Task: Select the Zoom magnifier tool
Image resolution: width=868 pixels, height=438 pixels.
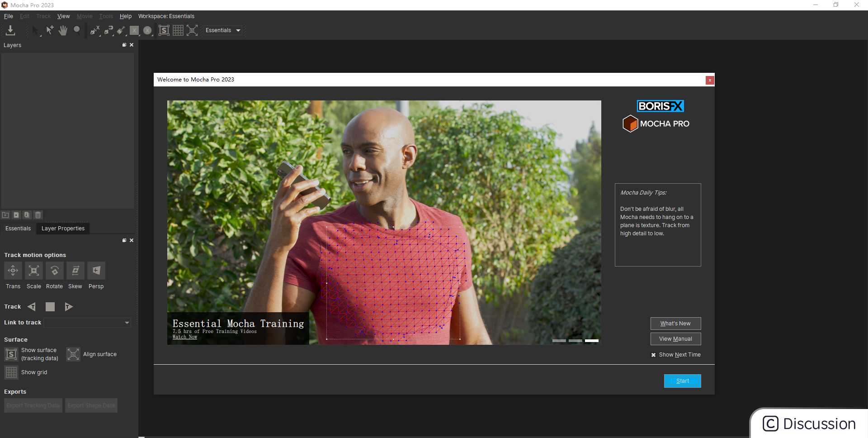Action: [x=77, y=30]
